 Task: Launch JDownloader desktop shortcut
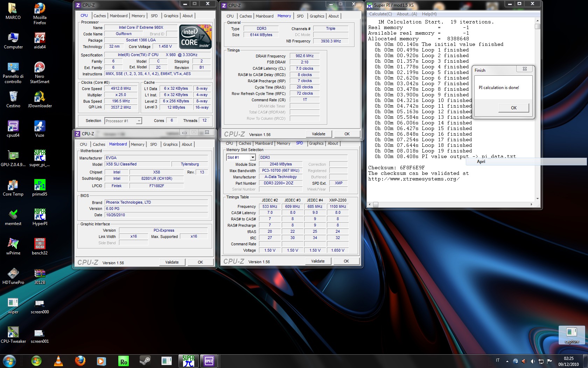coord(40,99)
